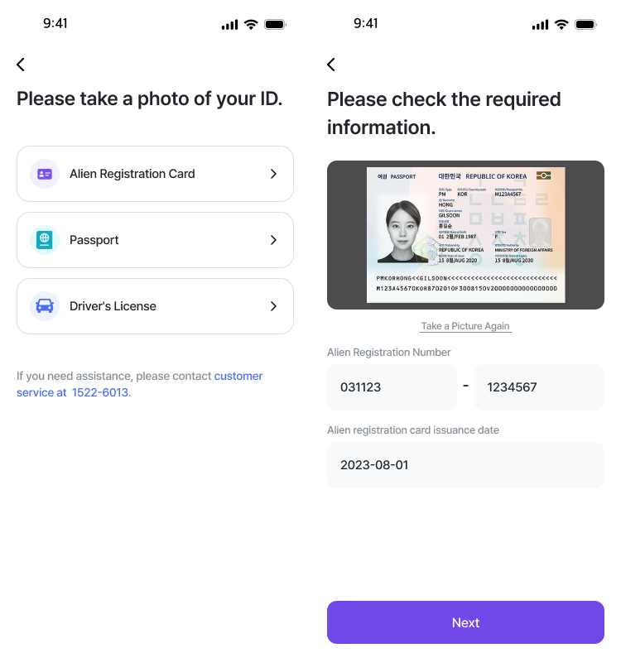
Task: Tap the Wi-Fi status icon on left screen
Action: click(251, 25)
